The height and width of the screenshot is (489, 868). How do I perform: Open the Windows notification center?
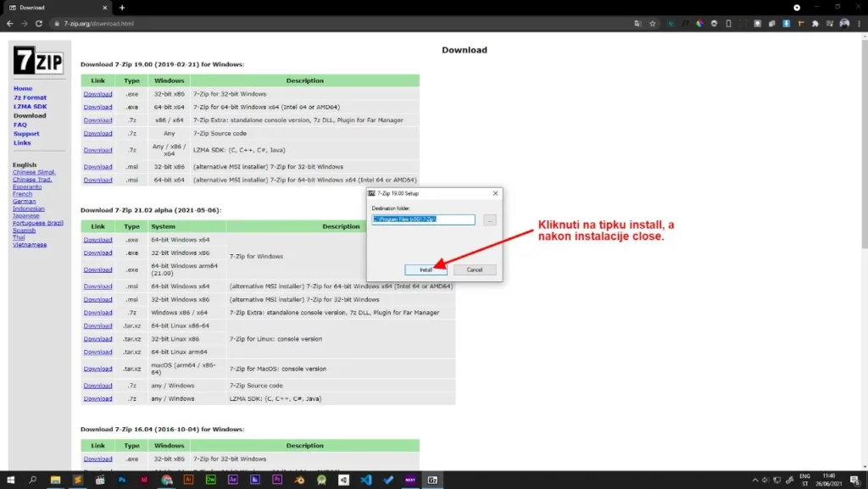[x=856, y=481]
